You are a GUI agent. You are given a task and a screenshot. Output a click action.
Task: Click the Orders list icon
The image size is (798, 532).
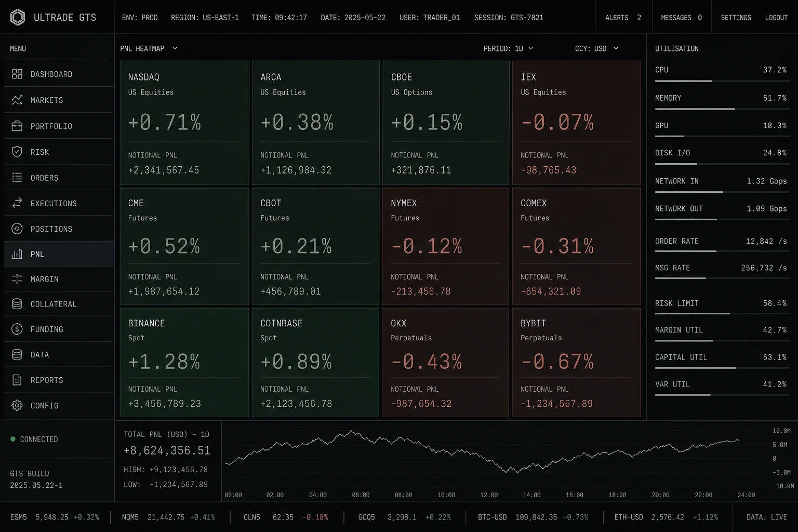[17, 178]
